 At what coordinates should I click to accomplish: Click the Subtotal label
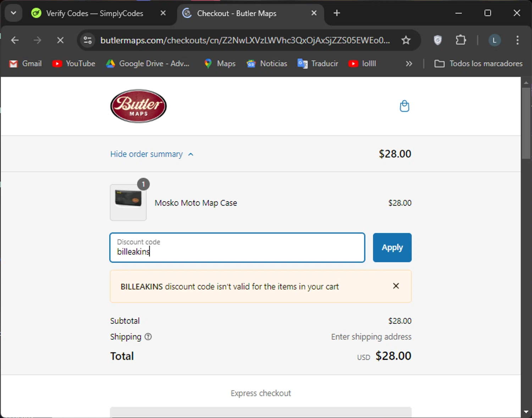[125, 321]
